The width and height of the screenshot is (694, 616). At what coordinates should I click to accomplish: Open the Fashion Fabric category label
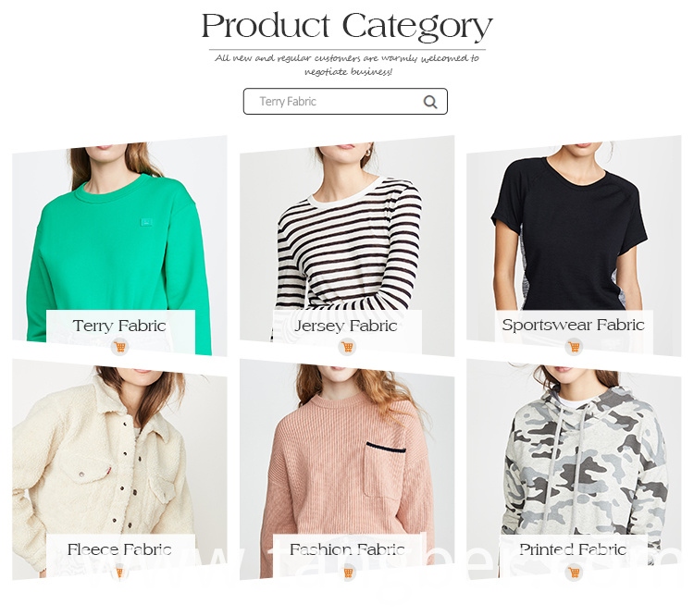point(347,549)
